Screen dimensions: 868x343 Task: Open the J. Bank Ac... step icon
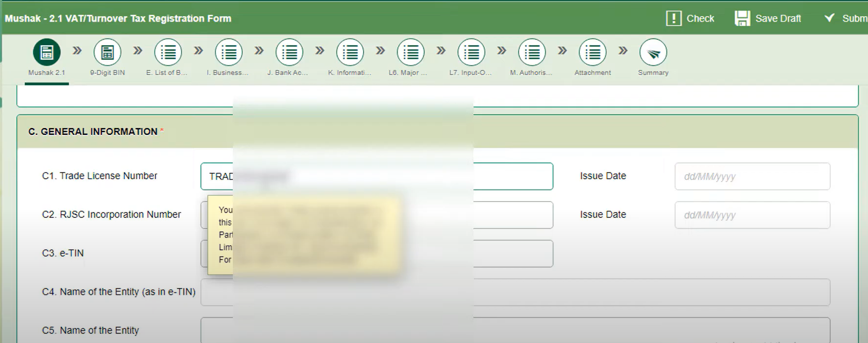click(x=289, y=52)
